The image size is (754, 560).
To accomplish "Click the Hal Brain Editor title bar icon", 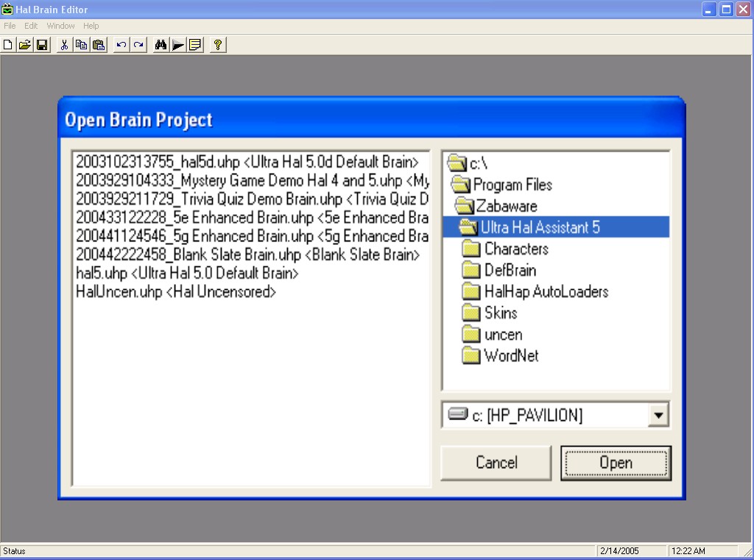I will [x=7, y=9].
